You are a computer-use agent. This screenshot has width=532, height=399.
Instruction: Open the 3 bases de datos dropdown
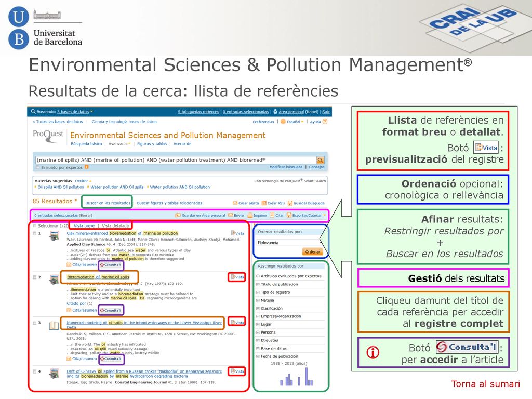point(75,112)
